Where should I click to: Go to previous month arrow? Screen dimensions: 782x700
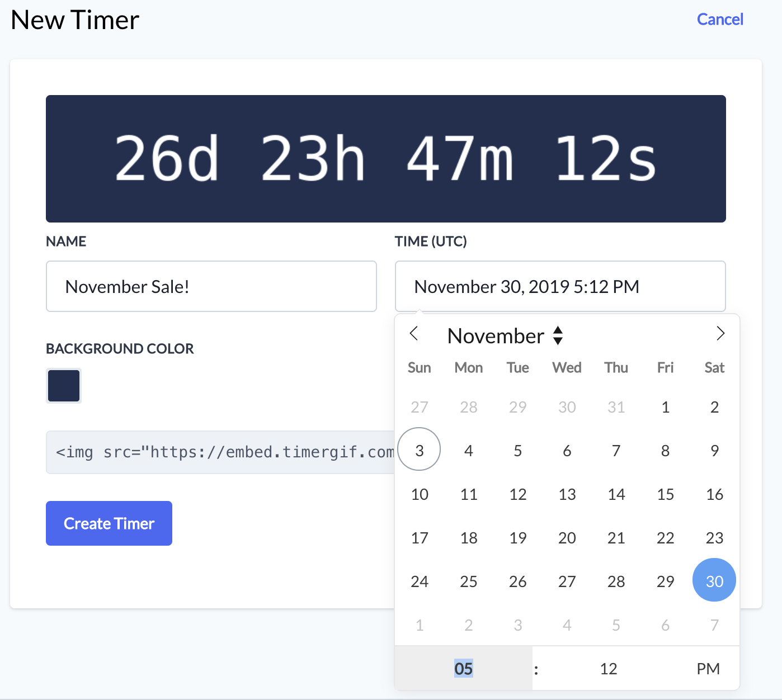click(x=414, y=334)
